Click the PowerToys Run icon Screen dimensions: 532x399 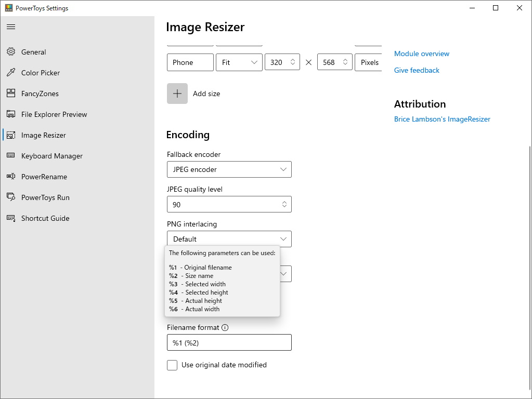(x=11, y=197)
